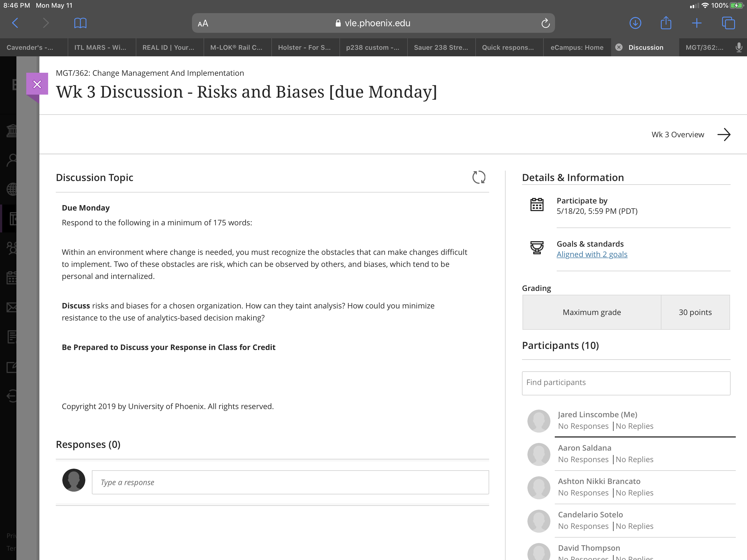Switch to the Quick respons... tab
Viewport: 747px width, 560px height.
point(509,47)
